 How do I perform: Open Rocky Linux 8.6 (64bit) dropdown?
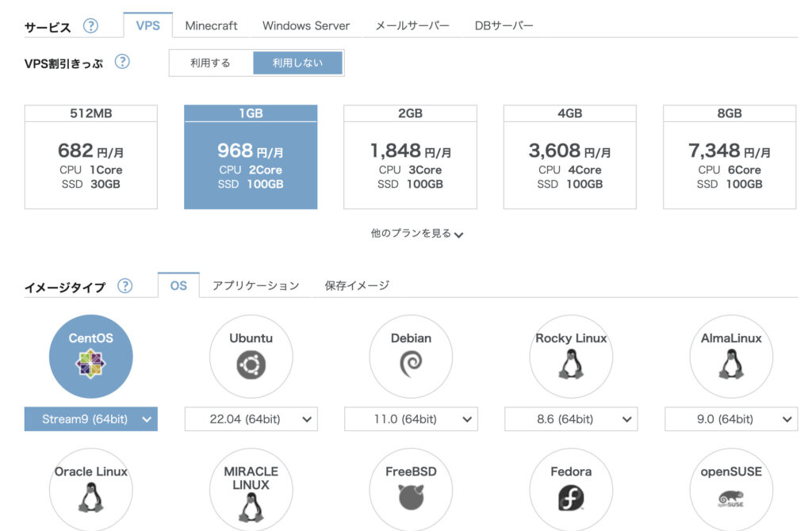(571, 419)
